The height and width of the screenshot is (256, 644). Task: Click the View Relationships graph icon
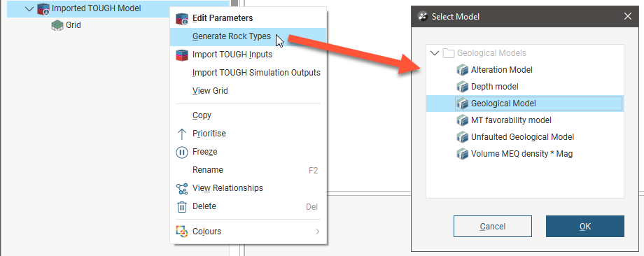pos(182,188)
